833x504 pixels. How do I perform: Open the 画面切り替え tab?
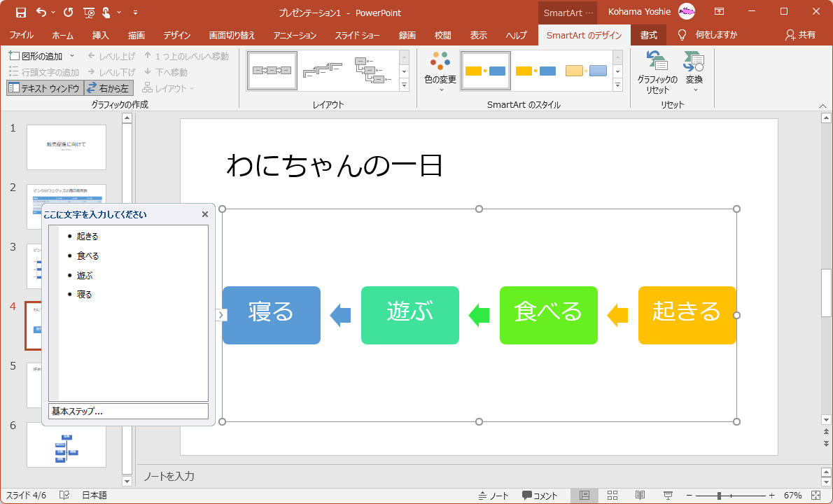tap(232, 35)
